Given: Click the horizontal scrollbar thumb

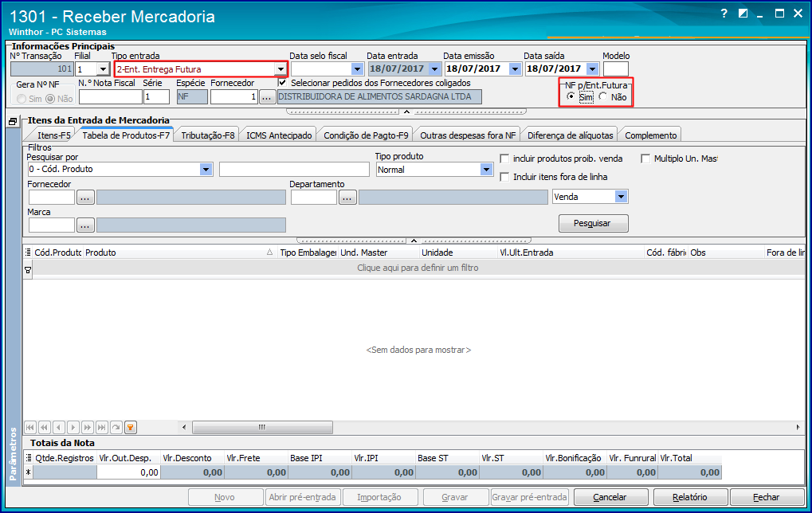Looking at the screenshot, I should [x=262, y=428].
